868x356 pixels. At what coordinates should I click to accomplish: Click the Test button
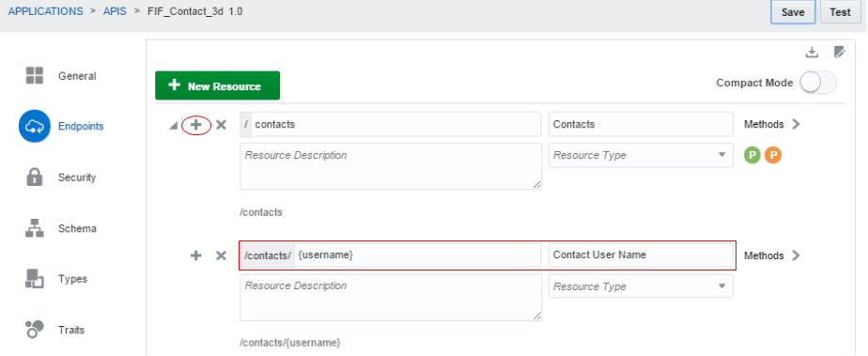click(x=840, y=12)
